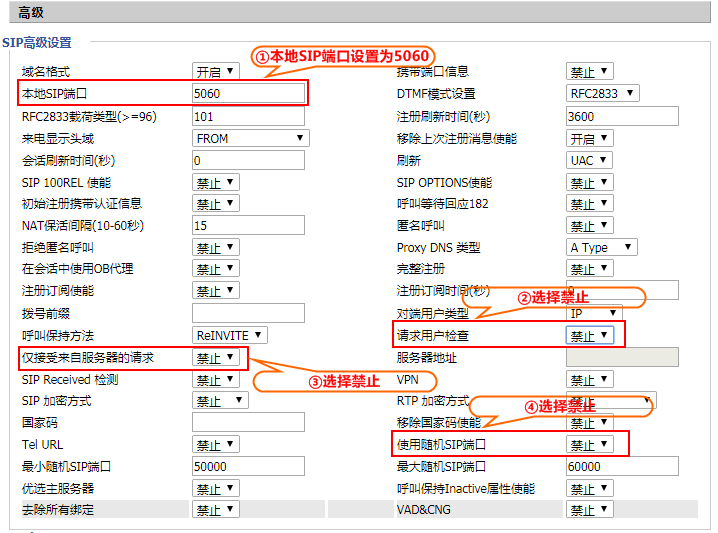Expand the SIP 100REL 使能 dropdown
718x533 pixels.
point(215,183)
